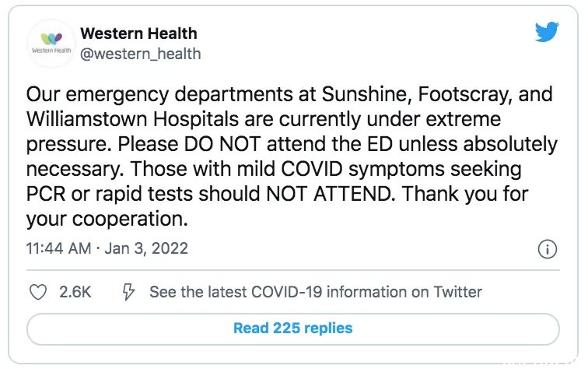The height and width of the screenshot is (369, 588).
Task: Like the tweet with the heart icon
Action: pos(38,292)
